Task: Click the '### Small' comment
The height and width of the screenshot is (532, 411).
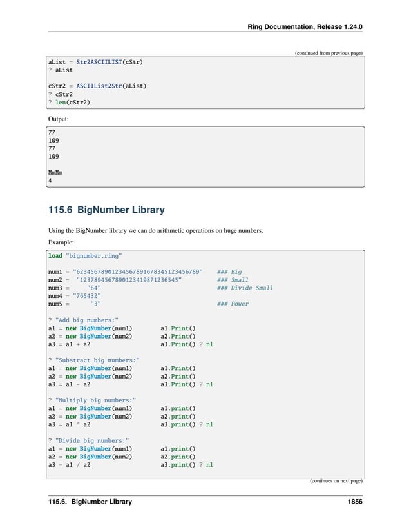Action: [x=233, y=280]
